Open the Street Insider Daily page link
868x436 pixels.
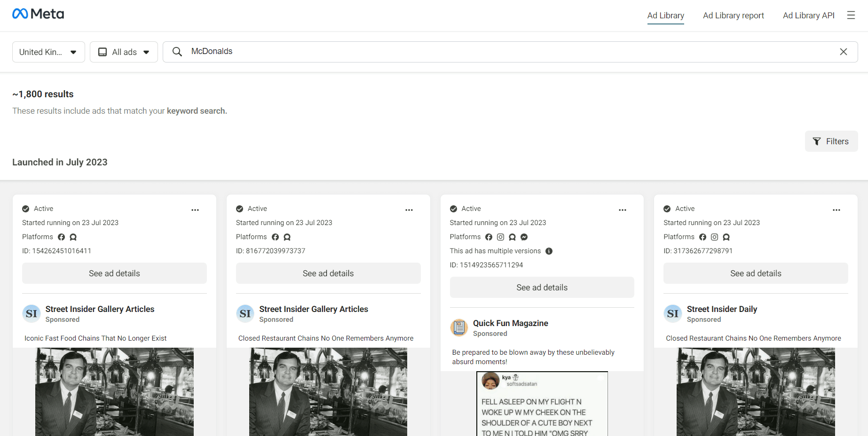click(x=722, y=309)
